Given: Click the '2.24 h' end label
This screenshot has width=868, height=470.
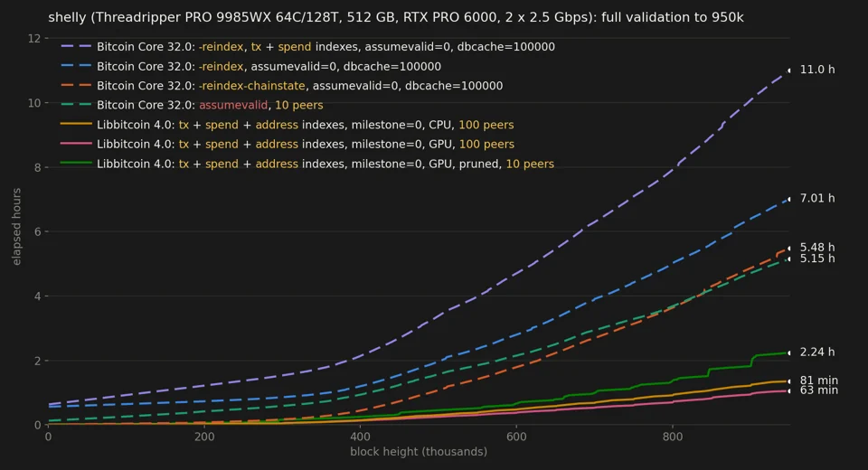Looking at the screenshot, I should click(817, 352).
